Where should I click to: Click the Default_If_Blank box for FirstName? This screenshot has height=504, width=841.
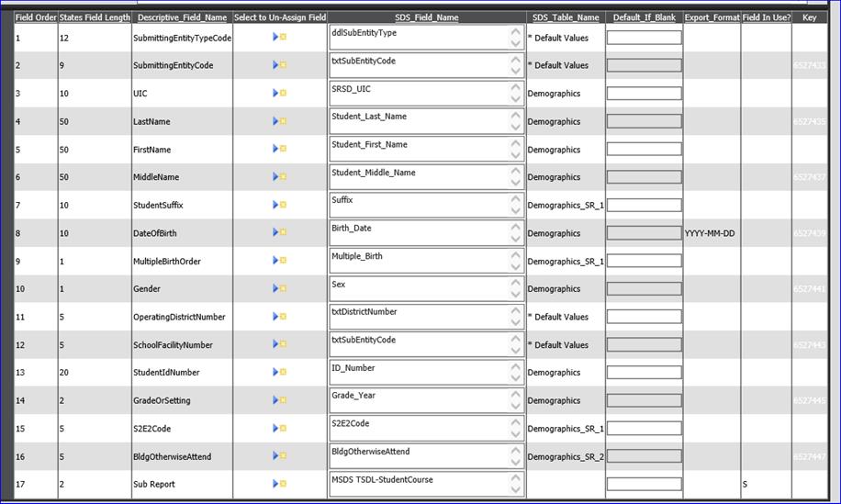pos(644,150)
